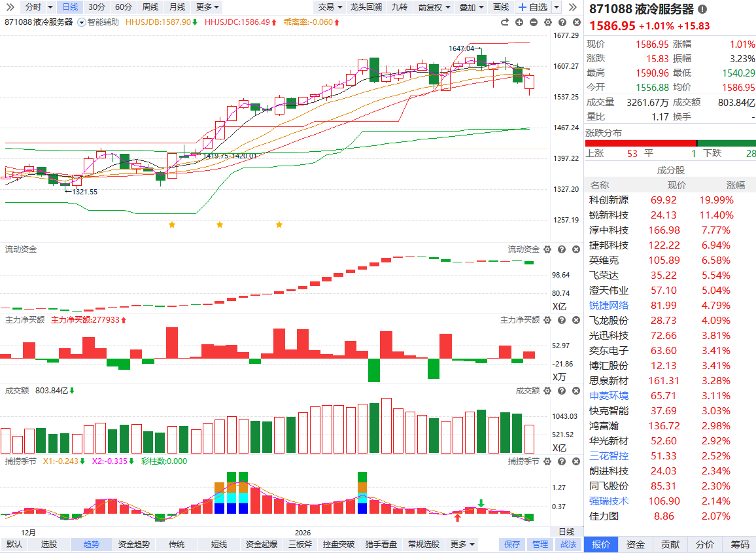Select 30分 timeframe
Viewport: 756px width, 553px height.
point(96,7)
